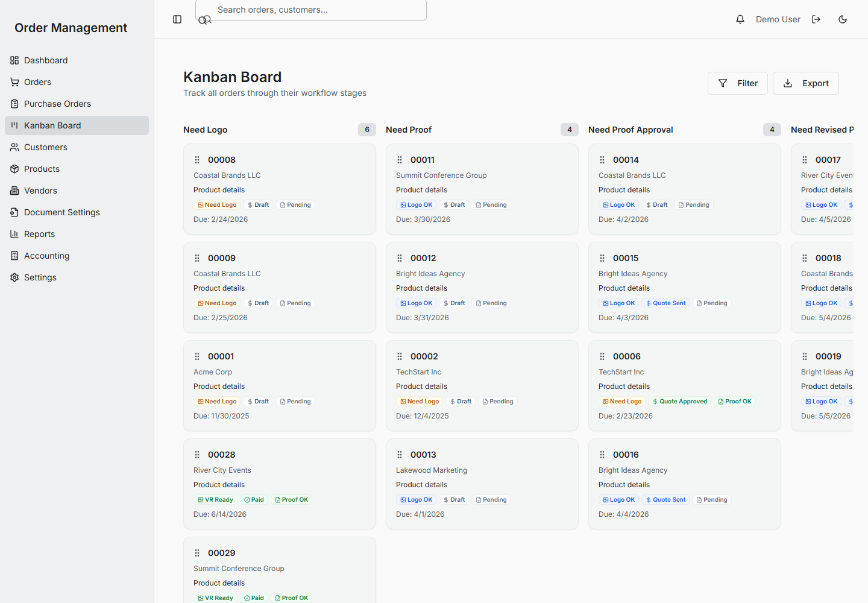Grab the drag handle of order 00014
This screenshot has height=603, width=868.
tap(602, 160)
